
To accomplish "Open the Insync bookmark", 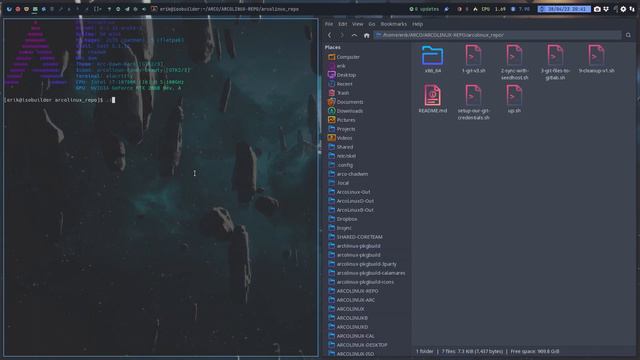I will click(340, 228).
